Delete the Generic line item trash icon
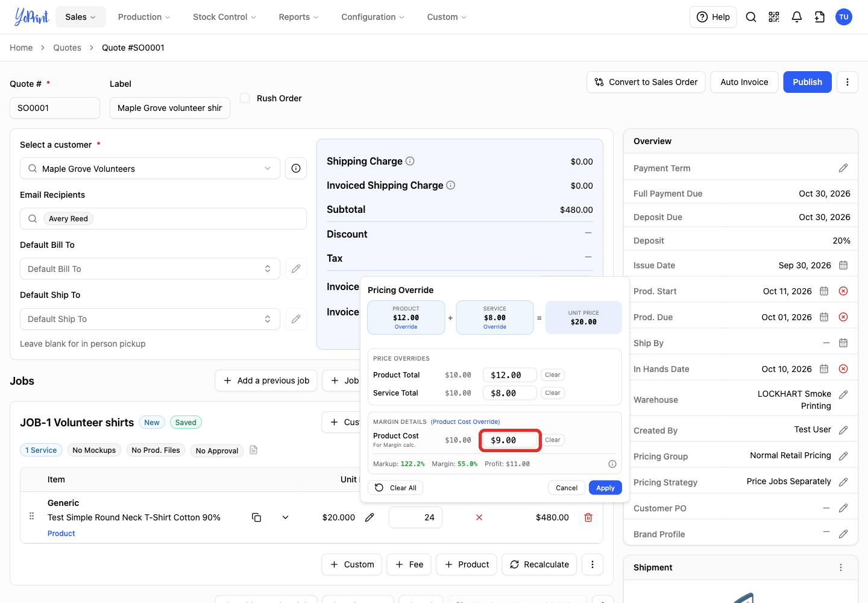Screen dimensions: 868x603 tap(588, 517)
